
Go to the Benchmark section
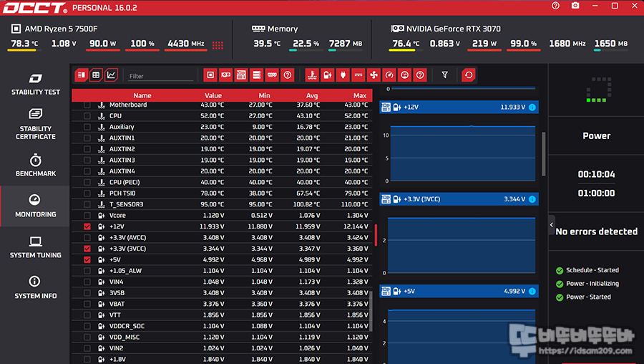[x=35, y=166]
